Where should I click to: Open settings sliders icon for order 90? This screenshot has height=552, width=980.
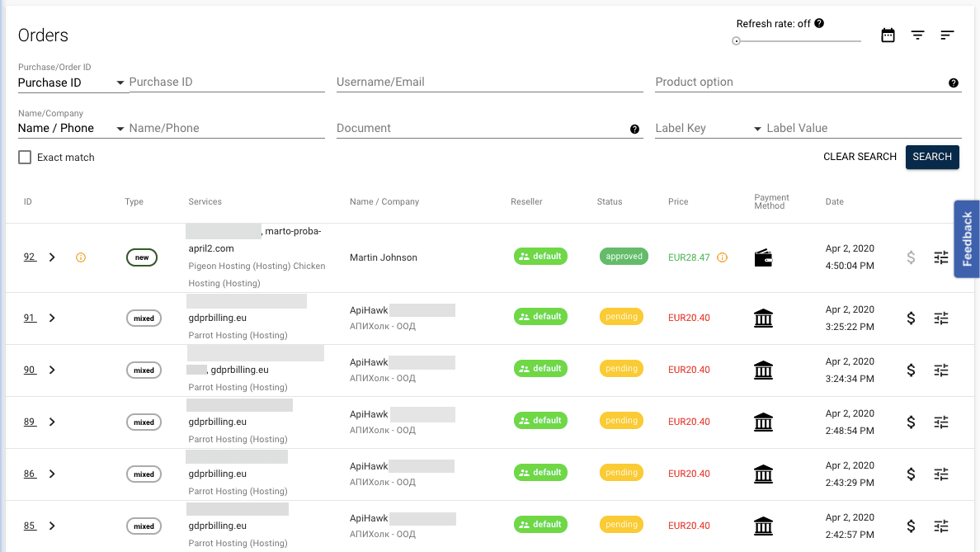pos(941,370)
